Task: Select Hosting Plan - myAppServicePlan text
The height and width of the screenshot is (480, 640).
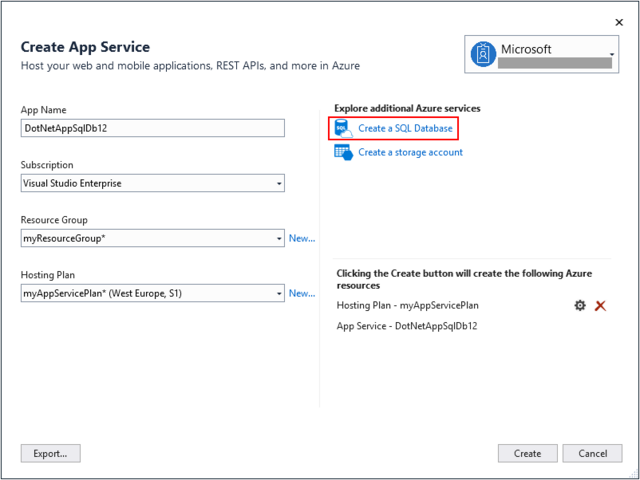Action: click(407, 306)
